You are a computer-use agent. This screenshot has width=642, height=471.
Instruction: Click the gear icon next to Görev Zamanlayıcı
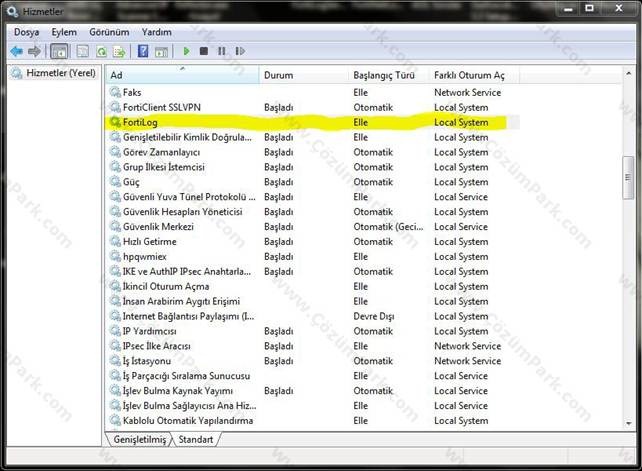pos(115,152)
